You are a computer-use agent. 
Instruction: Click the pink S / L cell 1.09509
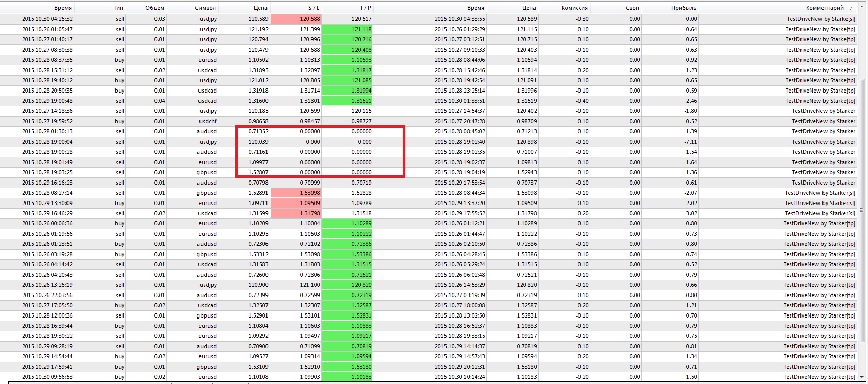pyautogui.click(x=296, y=203)
